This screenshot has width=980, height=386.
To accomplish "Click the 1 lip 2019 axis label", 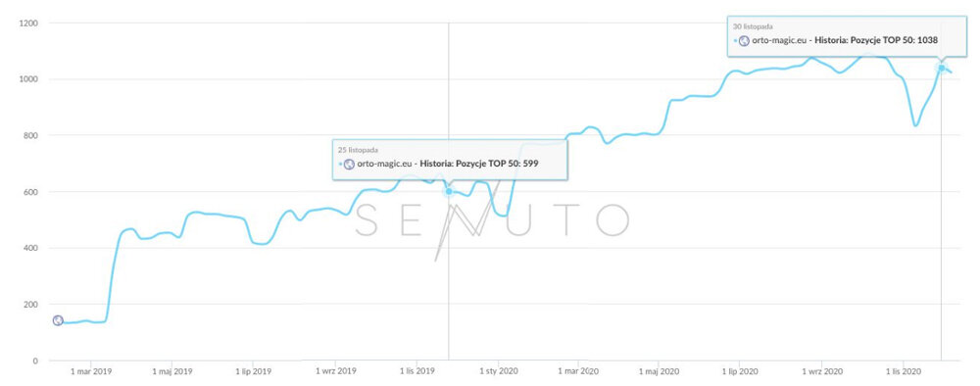I will (x=253, y=371).
